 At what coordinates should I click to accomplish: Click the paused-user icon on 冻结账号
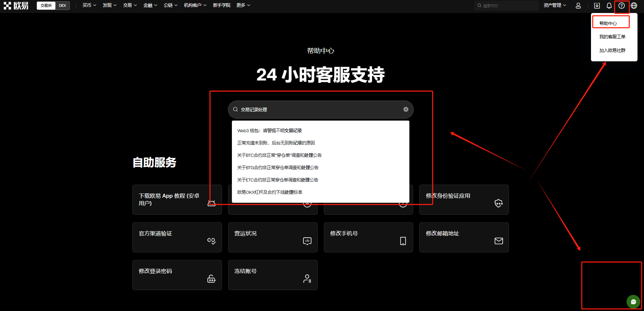[307, 278]
